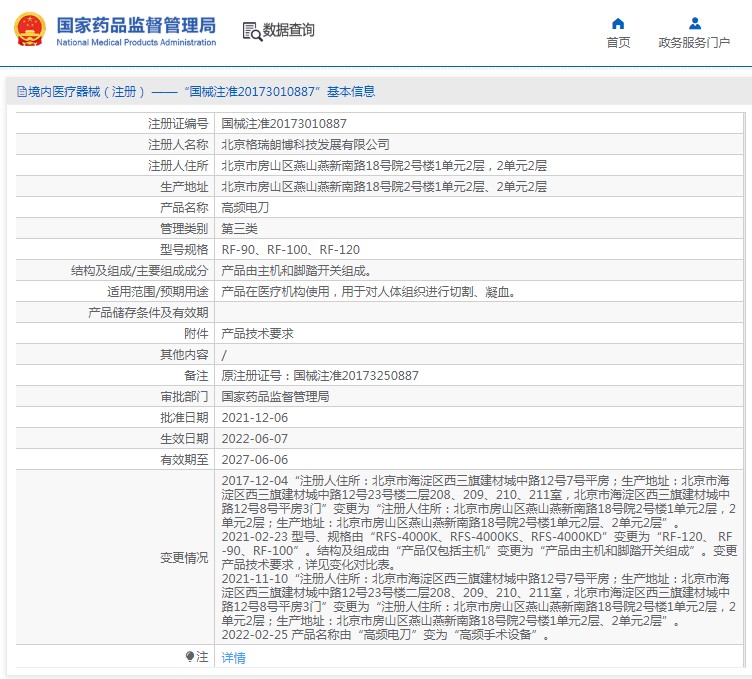The height and width of the screenshot is (679, 752).
Task: Click the 产品技术要求 attachment cell
Action: [x=257, y=333]
